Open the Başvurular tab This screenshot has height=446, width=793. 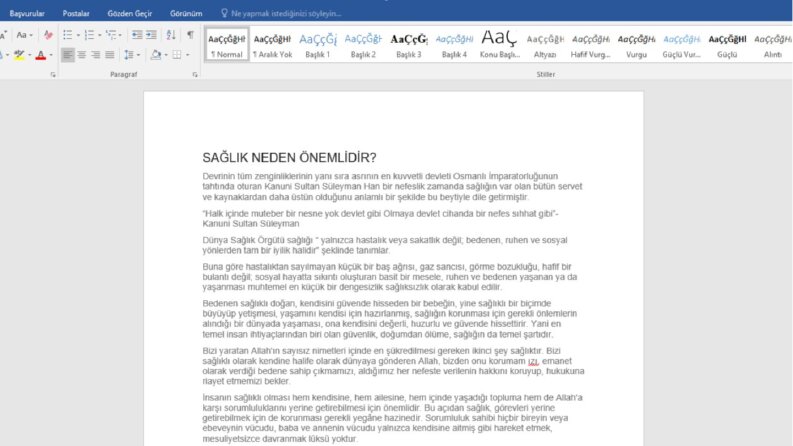[27, 14]
